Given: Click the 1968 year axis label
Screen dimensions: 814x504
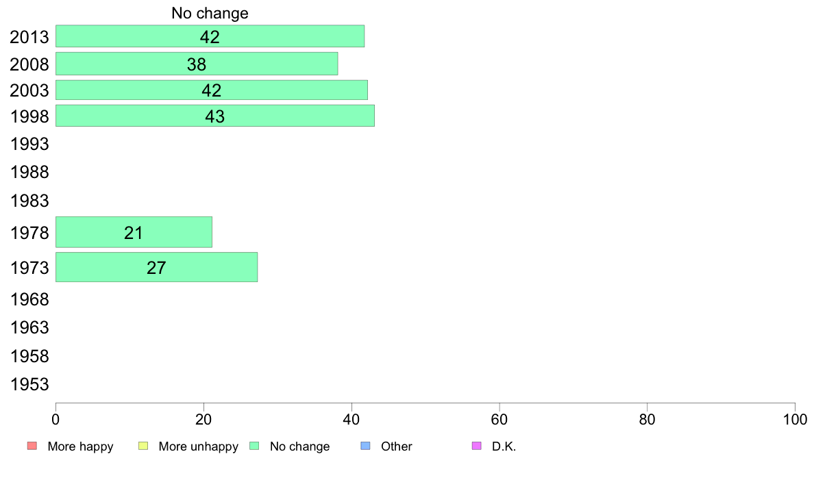Looking at the screenshot, I should pyautogui.click(x=29, y=299).
